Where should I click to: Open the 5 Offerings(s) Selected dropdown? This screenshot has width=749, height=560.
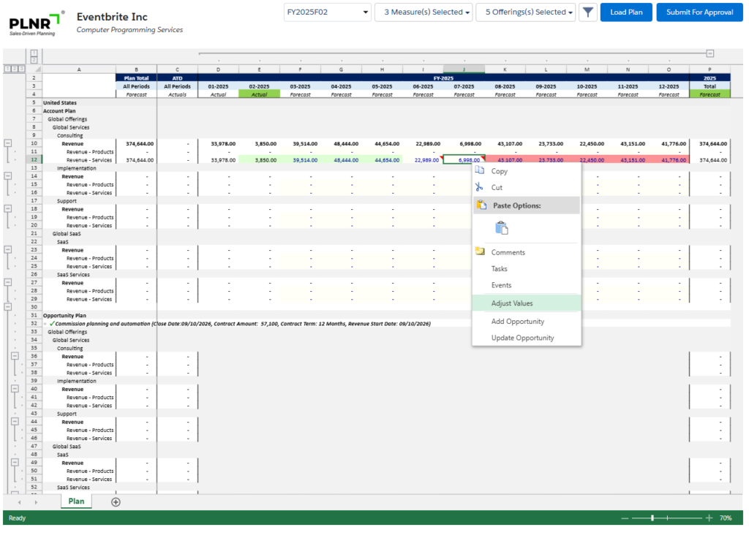pyautogui.click(x=525, y=12)
